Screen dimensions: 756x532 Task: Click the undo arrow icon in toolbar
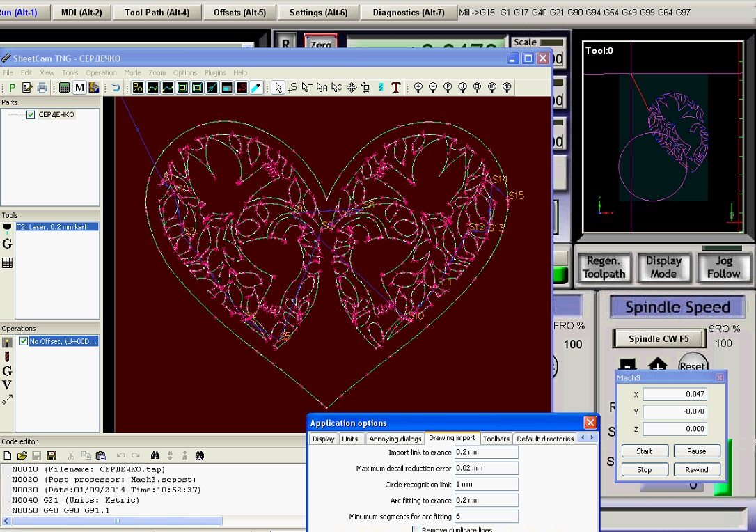tap(116, 88)
